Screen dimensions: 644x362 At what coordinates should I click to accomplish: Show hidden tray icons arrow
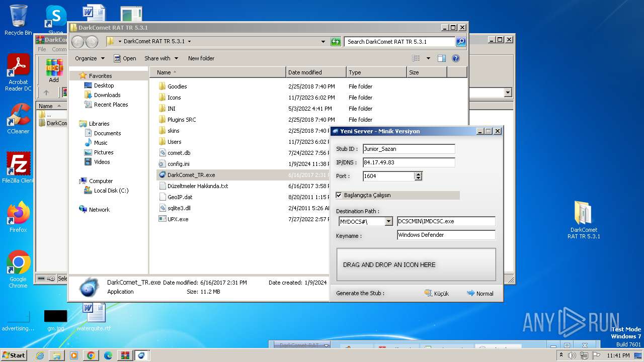tap(561, 355)
